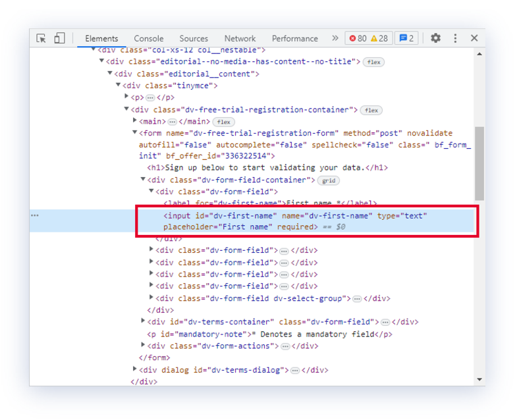Click the blue issues count badge

406,38
